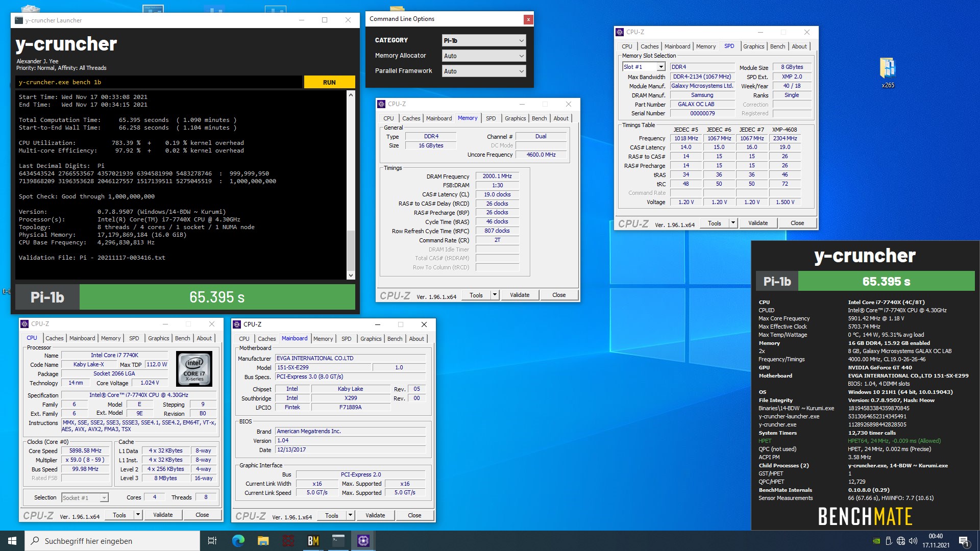The image size is (980, 551).
Task: Open the notification center icon
Action: (964, 541)
